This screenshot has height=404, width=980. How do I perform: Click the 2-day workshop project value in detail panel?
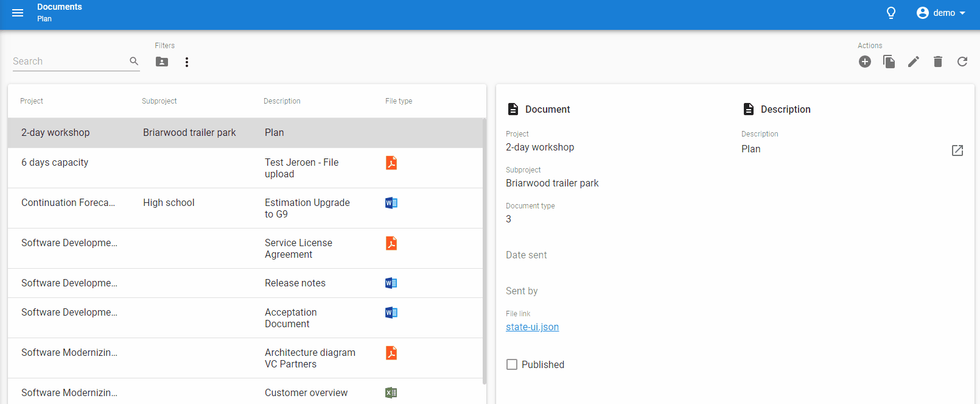tap(540, 147)
